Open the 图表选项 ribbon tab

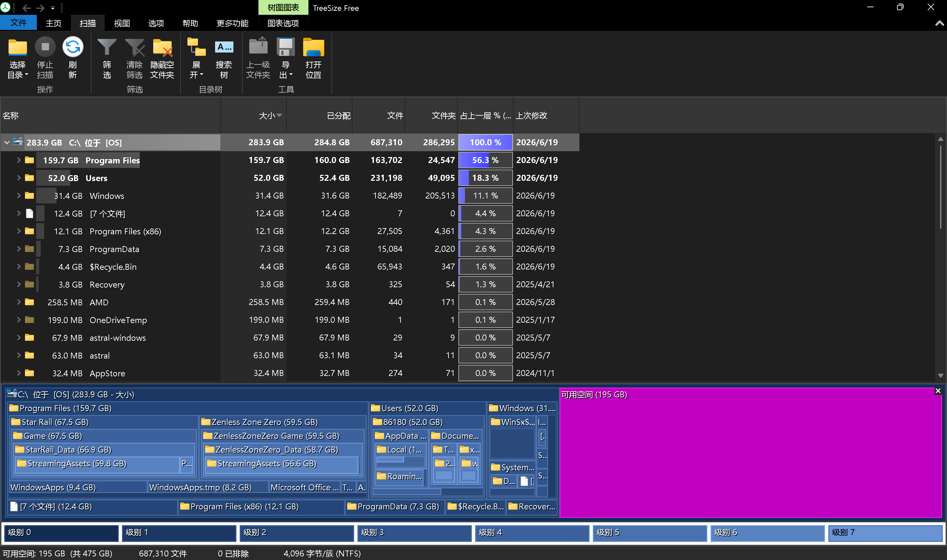coord(283,23)
